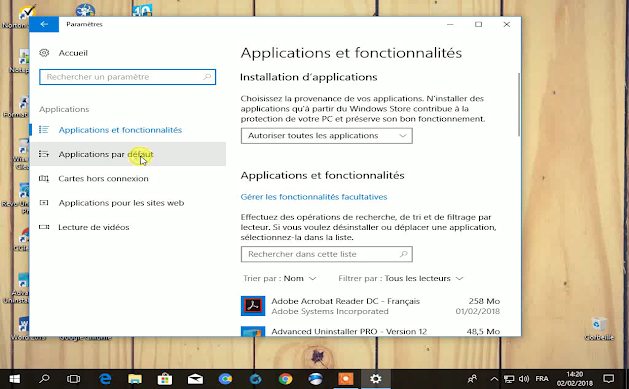Open Filtrer par : Tous les lecteurs filter
Screen dimensions: 629x389
(x=401, y=278)
